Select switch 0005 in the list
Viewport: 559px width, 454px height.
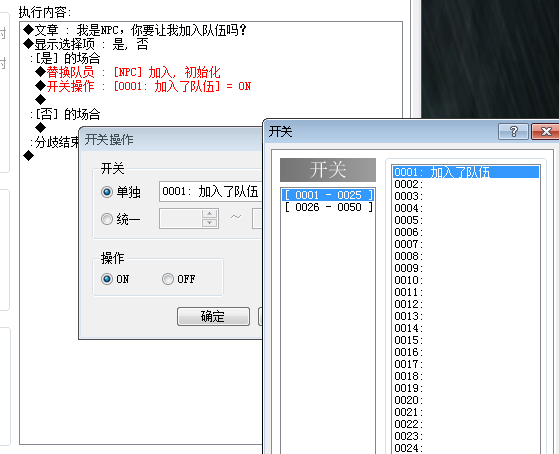[x=466, y=220]
